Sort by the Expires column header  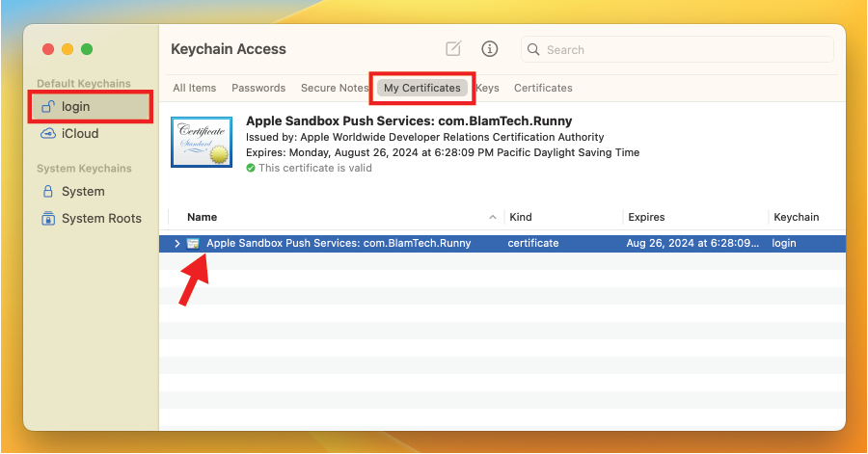pyautogui.click(x=646, y=217)
